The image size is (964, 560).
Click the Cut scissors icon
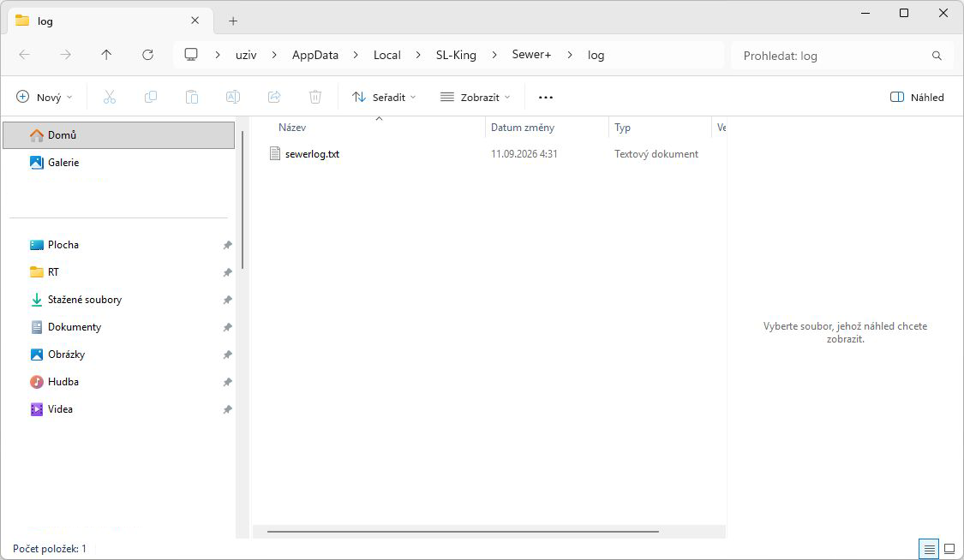point(110,97)
